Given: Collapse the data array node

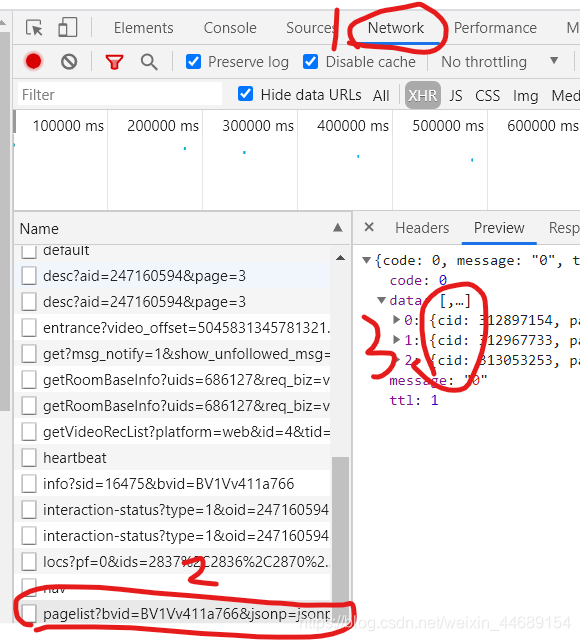Looking at the screenshot, I should point(381,300).
